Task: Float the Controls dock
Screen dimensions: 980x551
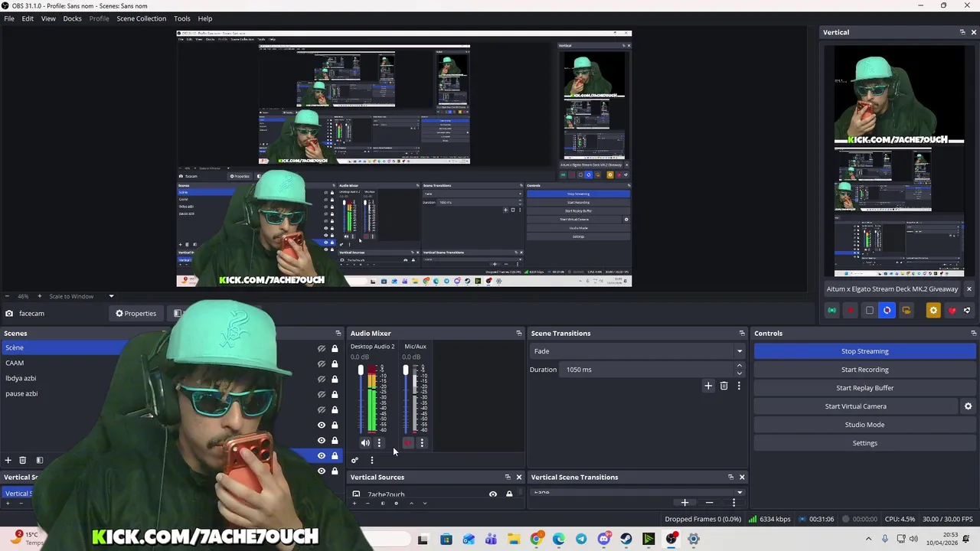Action: (973, 333)
